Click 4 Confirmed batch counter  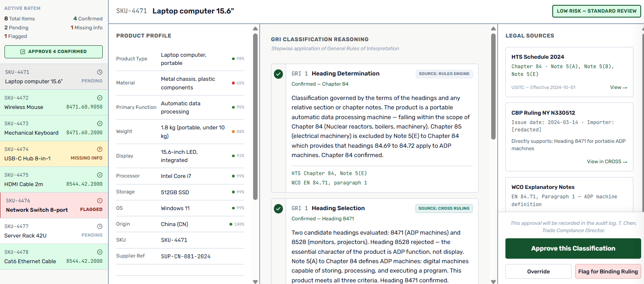pos(88,19)
